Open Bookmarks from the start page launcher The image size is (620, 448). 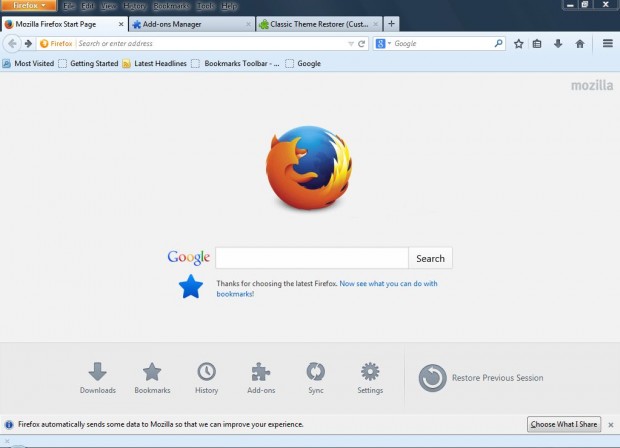click(152, 378)
